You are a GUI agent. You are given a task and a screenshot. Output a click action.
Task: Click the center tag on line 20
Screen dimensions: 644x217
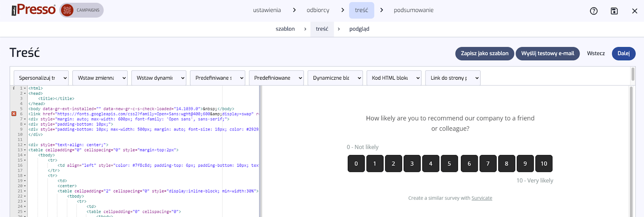pos(67,186)
